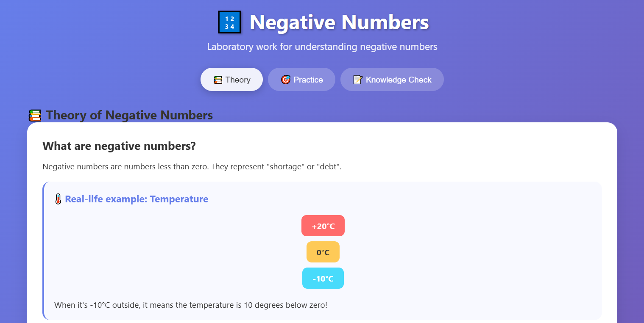The image size is (644, 323).
Task: Click the What are negative numbers heading
Action: [x=119, y=146]
